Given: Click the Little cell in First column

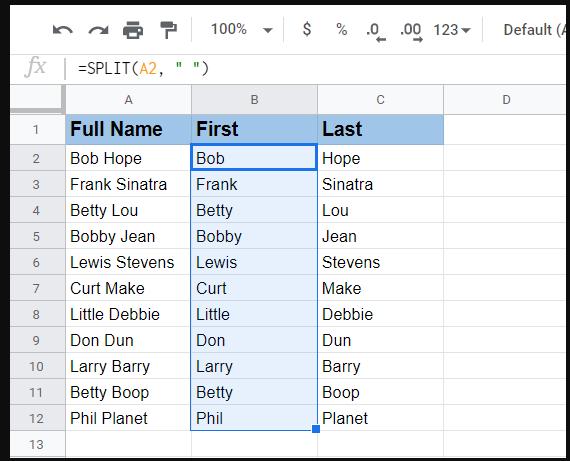Looking at the screenshot, I should [x=254, y=314].
